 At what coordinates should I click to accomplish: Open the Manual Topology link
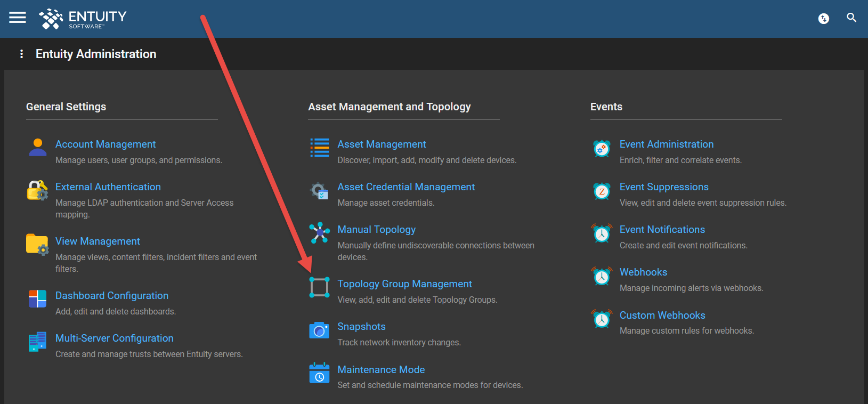pos(377,230)
